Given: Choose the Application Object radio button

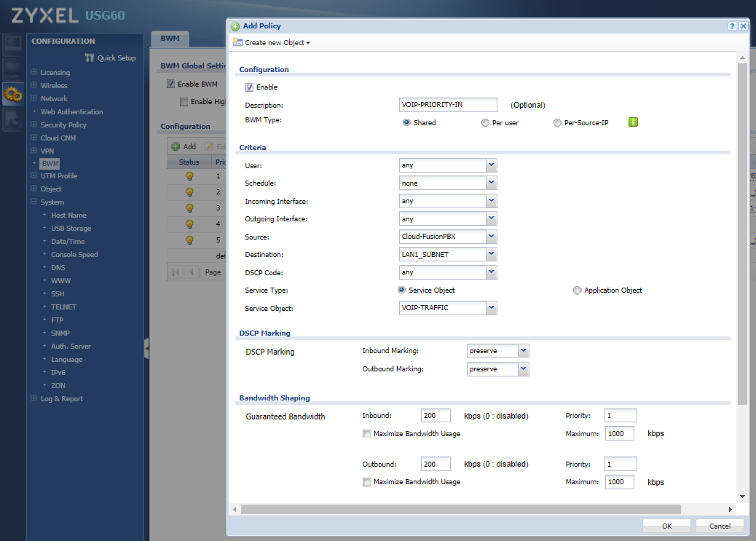Looking at the screenshot, I should (578, 291).
